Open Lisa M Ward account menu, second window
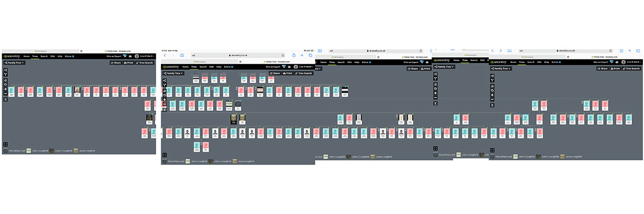This screenshot has width=644, height=214. pyautogui.click(x=303, y=67)
